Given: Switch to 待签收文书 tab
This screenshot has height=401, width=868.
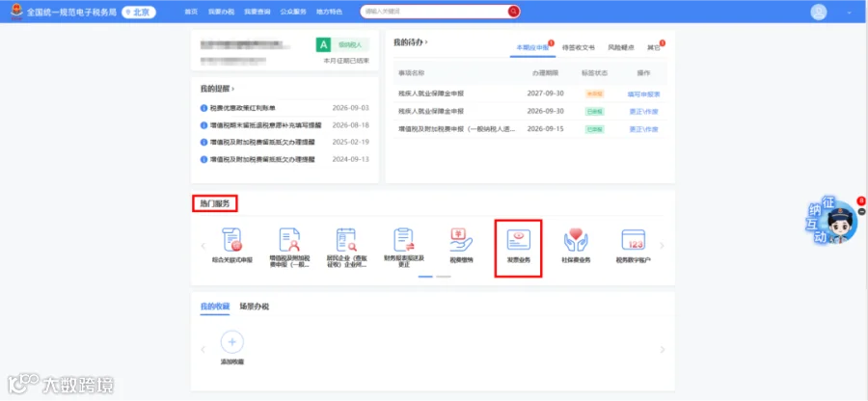Looking at the screenshot, I should point(578,48).
